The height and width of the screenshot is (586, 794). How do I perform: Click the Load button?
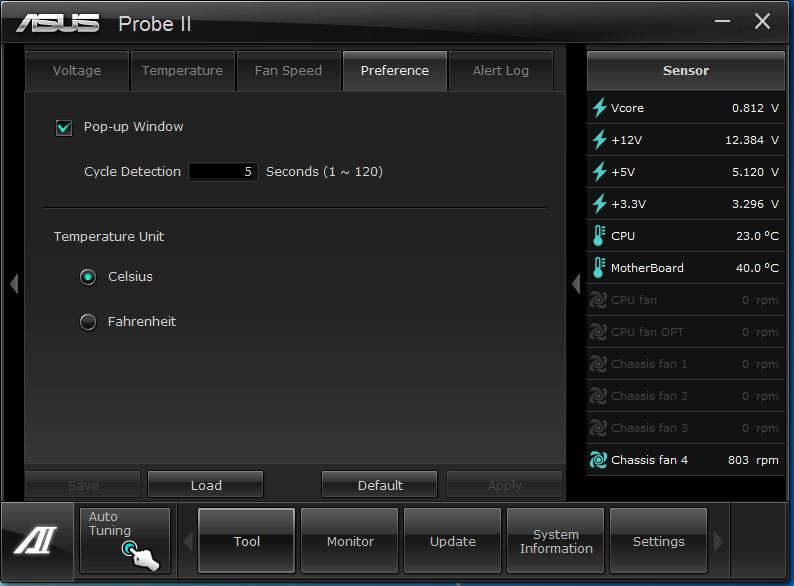(206, 485)
